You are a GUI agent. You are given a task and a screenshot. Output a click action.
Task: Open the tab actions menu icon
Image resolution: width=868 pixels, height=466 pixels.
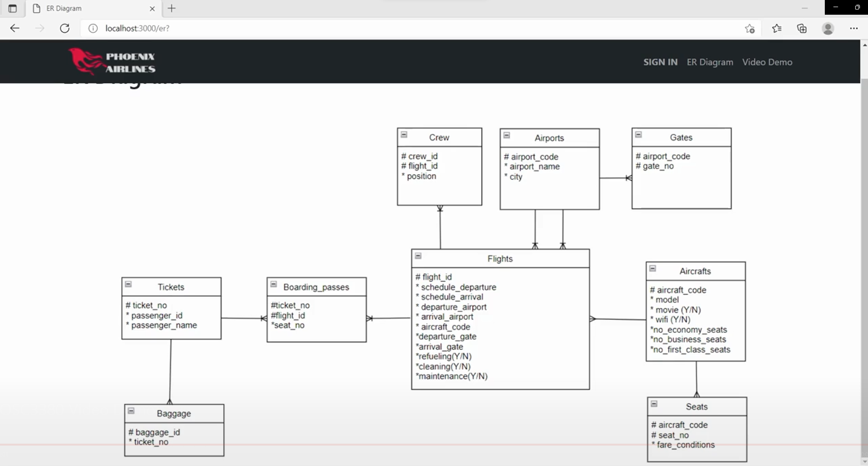[12, 9]
